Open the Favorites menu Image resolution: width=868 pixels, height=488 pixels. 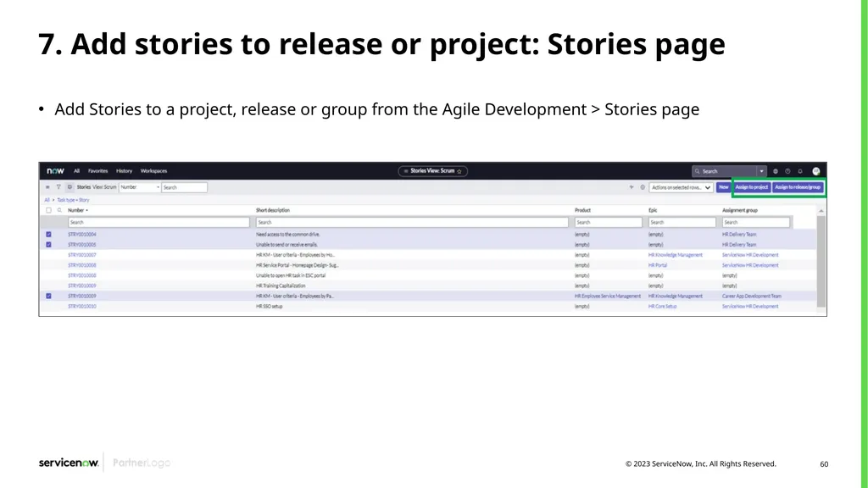pos(98,171)
